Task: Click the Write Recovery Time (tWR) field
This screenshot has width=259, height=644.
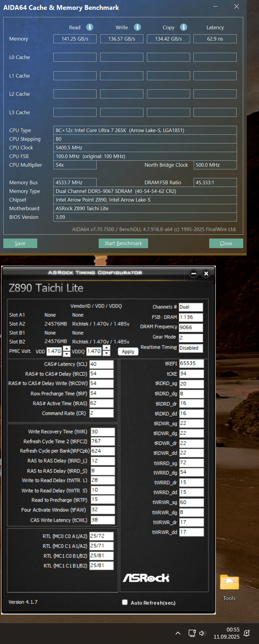Action: 103,432
